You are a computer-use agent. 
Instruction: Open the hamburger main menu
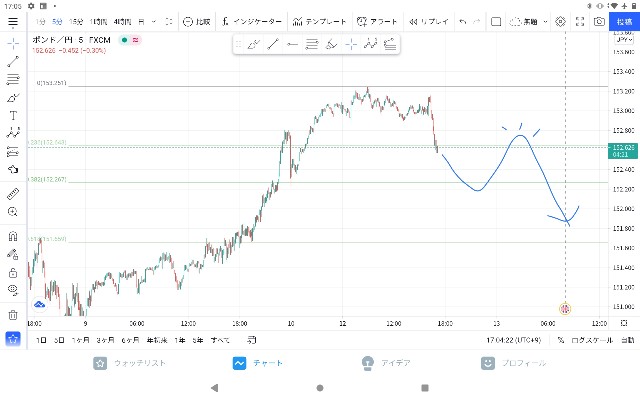coord(13,22)
